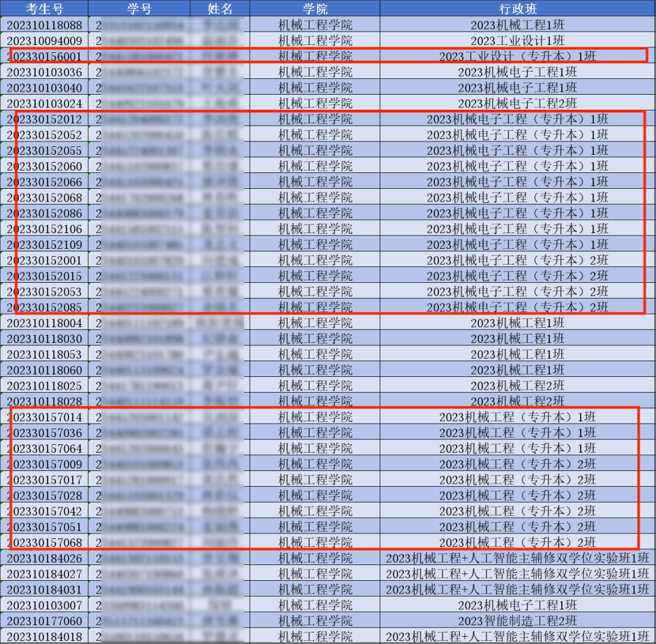This screenshot has width=656, height=644.
Task: Click 行政班 cell in row 202330152012
Action: 518,119
